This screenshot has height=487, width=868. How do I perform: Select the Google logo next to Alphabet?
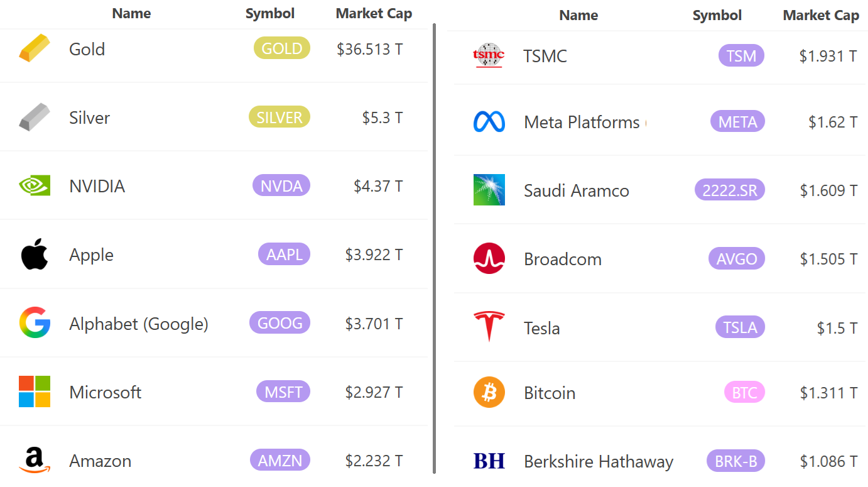pyautogui.click(x=35, y=323)
